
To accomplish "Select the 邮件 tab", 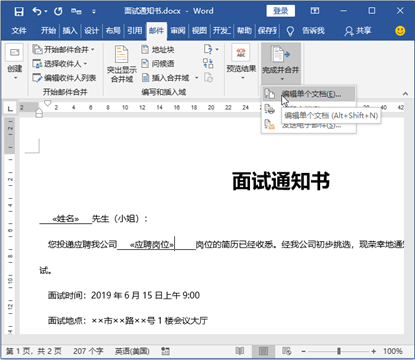I will coord(156,31).
